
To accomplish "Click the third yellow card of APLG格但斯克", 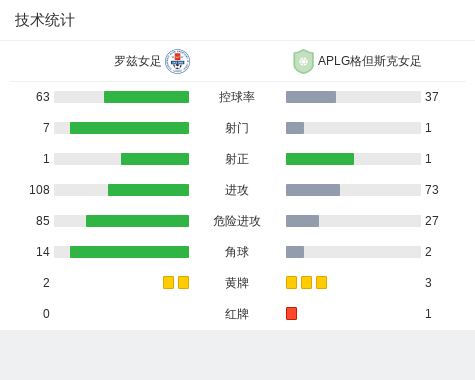I will [321, 283].
